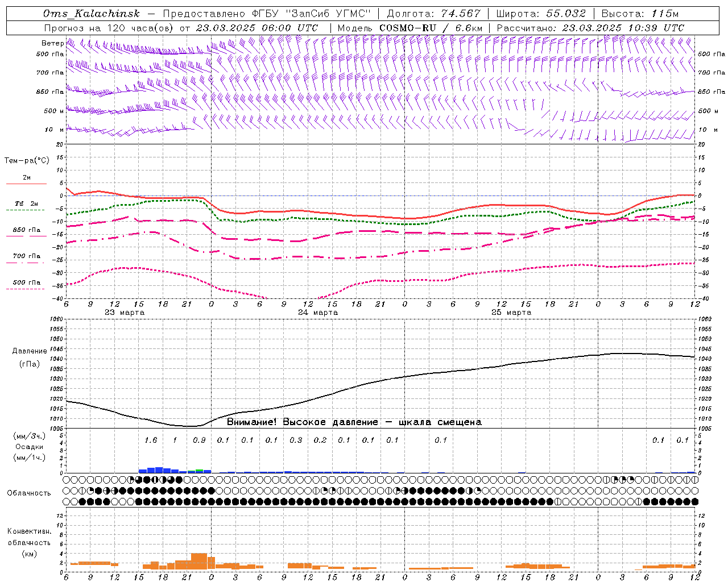Screen dimensions: 728x582
Task: Click the 'Ветер' wind panel label
Action: point(52,43)
